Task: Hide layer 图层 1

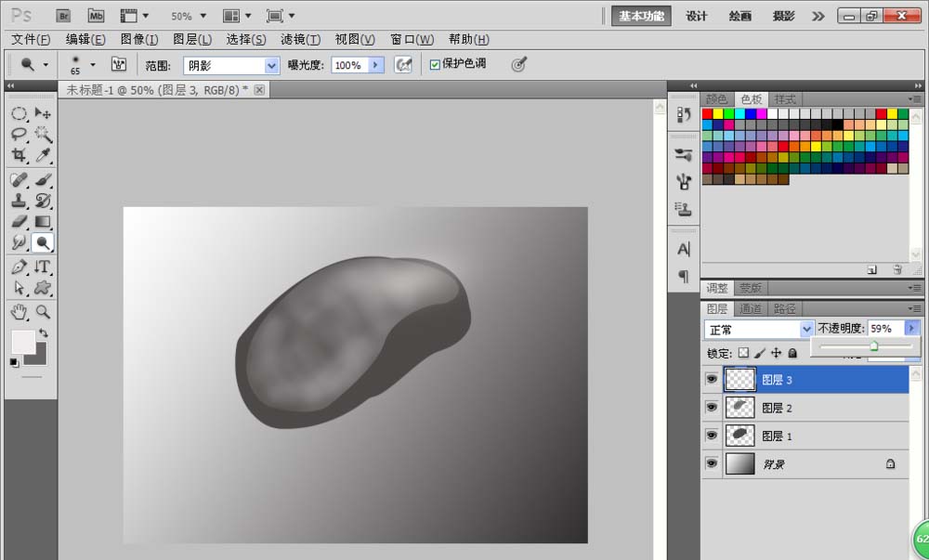Action: coord(712,436)
